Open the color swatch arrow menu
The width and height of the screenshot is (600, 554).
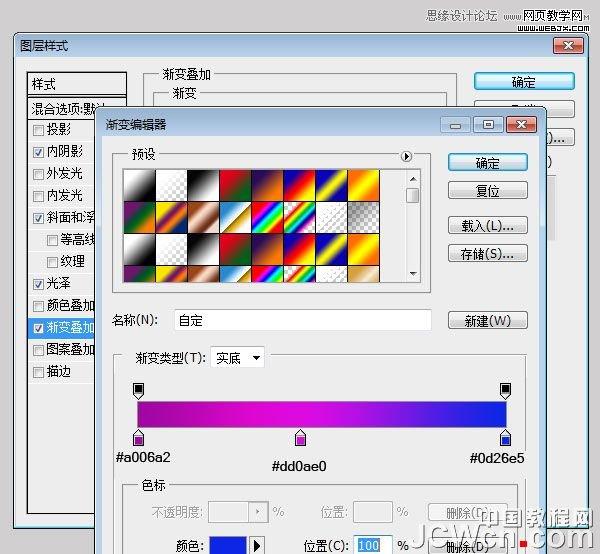[x=257, y=545]
